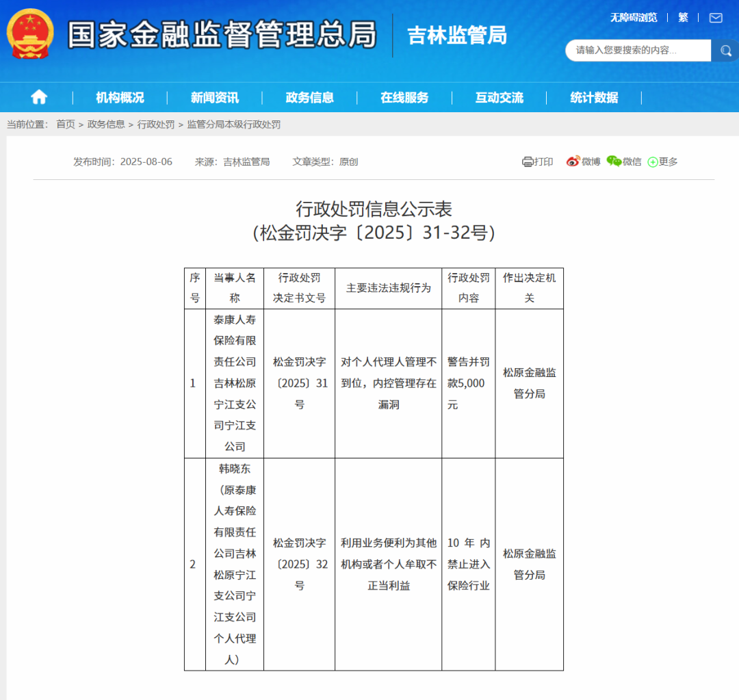Click the 打印 print label
The width and height of the screenshot is (739, 700).
point(543,161)
